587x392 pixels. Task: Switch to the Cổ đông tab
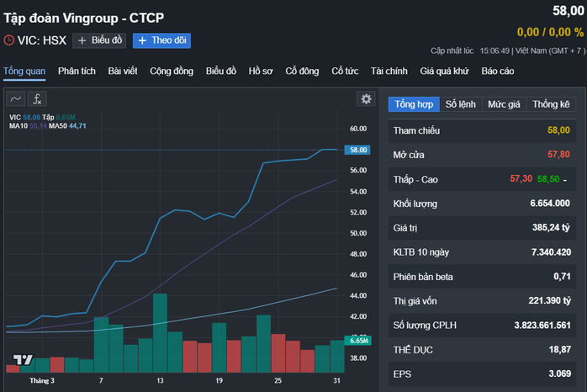coord(302,72)
